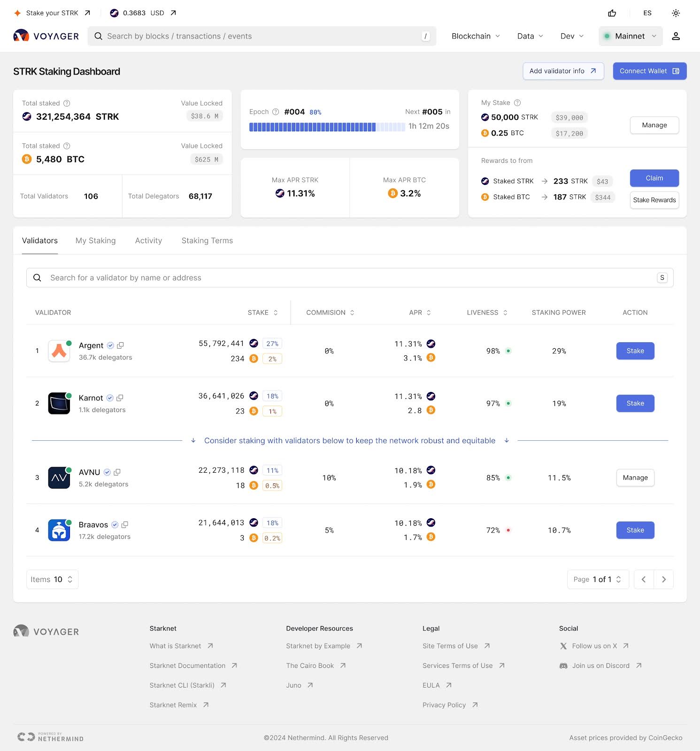Image resolution: width=700 pixels, height=751 pixels.
Task: Click the copy address icon next to Argent
Action: pyautogui.click(x=120, y=345)
